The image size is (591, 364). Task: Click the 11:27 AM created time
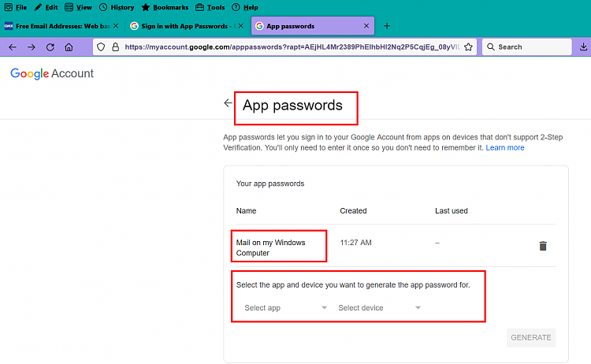355,243
